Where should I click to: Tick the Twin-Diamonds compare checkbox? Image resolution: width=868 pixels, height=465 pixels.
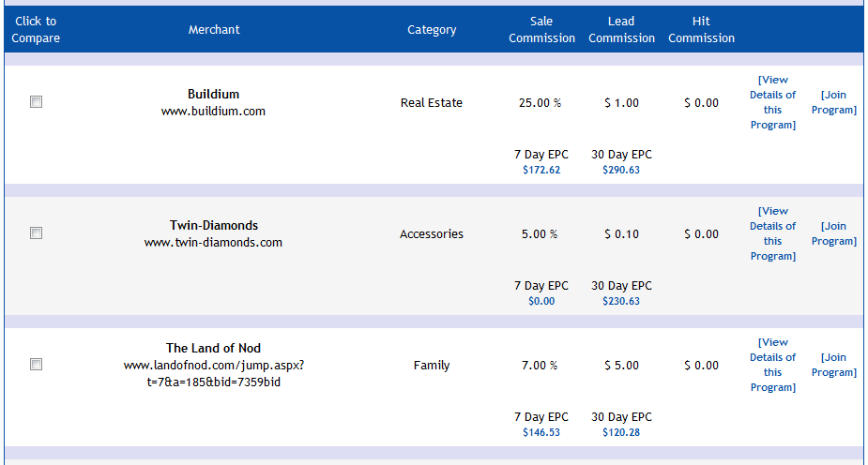tap(36, 233)
